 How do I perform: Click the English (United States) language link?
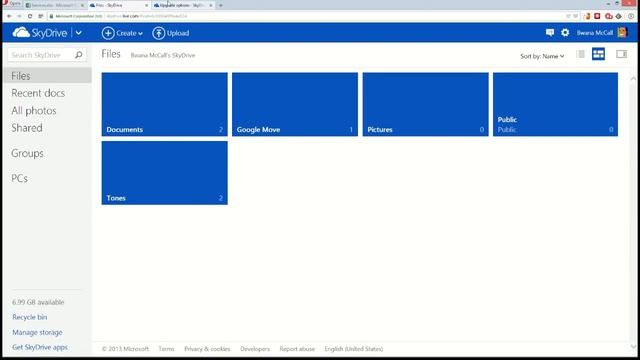click(x=354, y=349)
